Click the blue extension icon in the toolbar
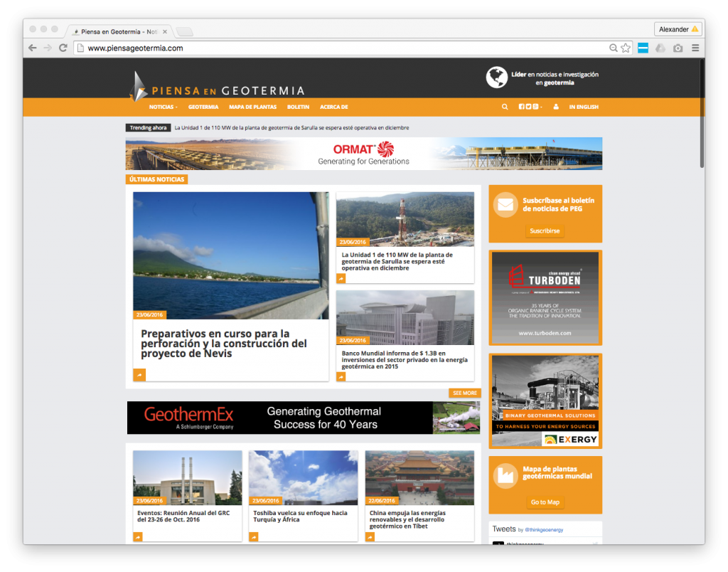 pos(643,48)
